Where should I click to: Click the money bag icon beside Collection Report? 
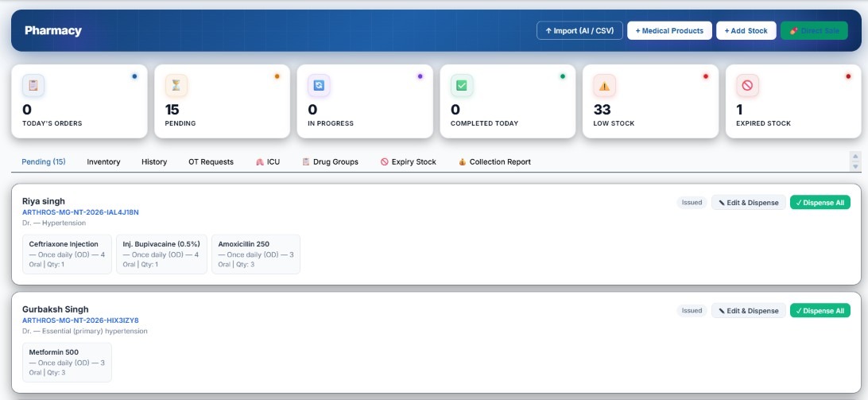(x=463, y=161)
